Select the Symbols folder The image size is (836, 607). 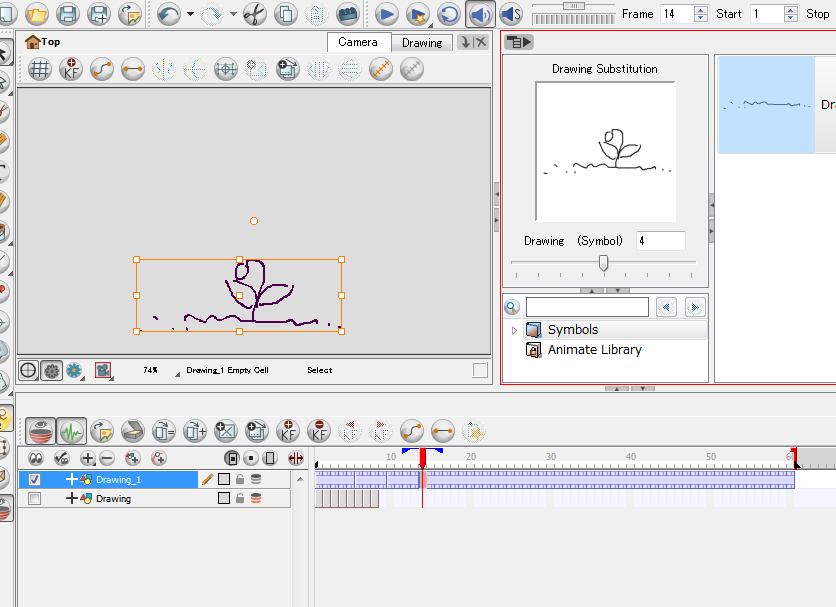573,330
